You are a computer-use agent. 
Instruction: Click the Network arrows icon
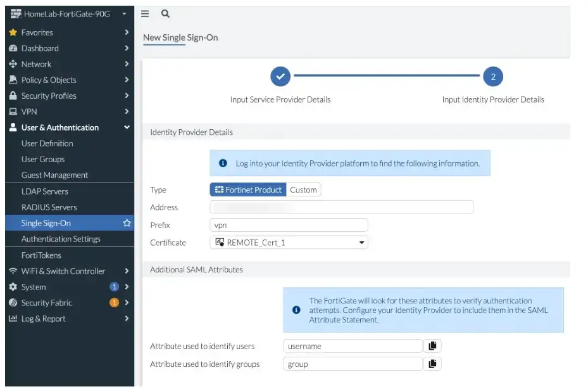[x=13, y=64]
